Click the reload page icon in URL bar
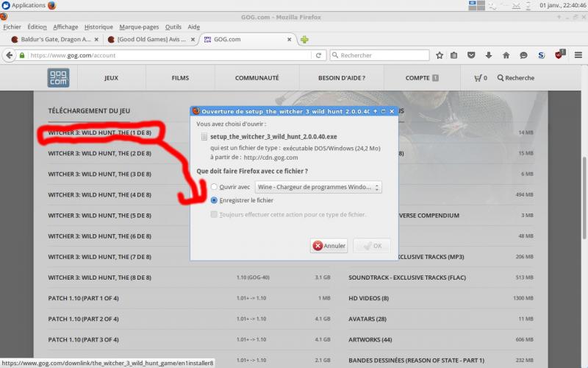The height and width of the screenshot is (368, 588). point(319,55)
